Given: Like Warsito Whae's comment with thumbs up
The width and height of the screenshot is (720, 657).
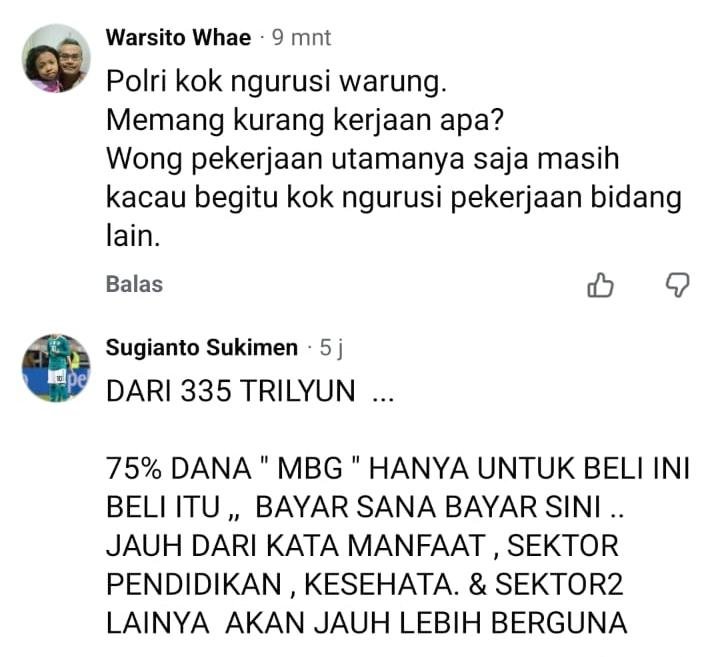Looking at the screenshot, I should point(600,285).
